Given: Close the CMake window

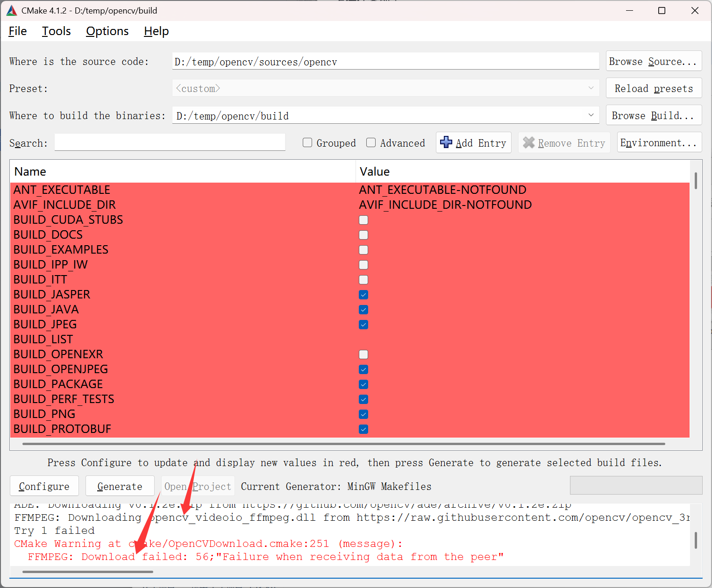Looking at the screenshot, I should click(695, 11).
